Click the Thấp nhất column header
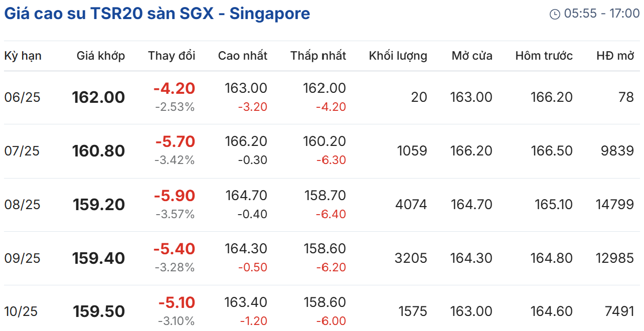 tap(318, 56)
